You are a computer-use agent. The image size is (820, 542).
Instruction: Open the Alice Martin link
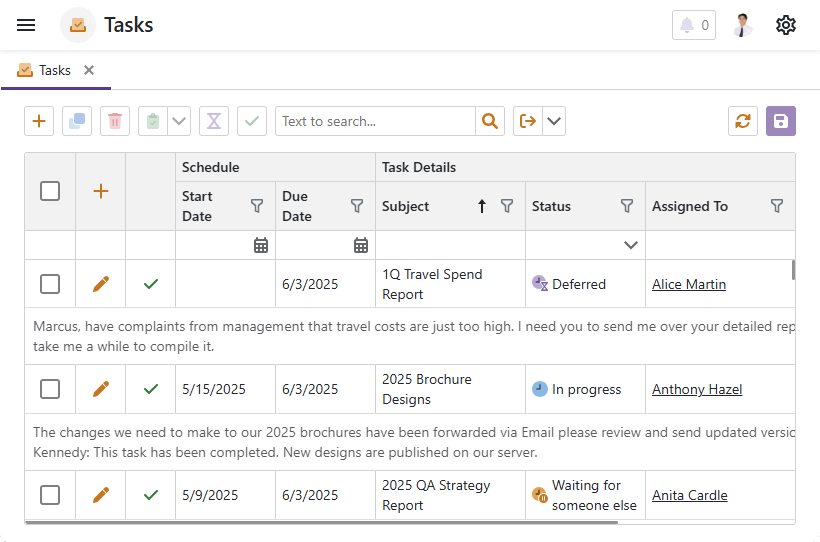[x=689, y=284]
